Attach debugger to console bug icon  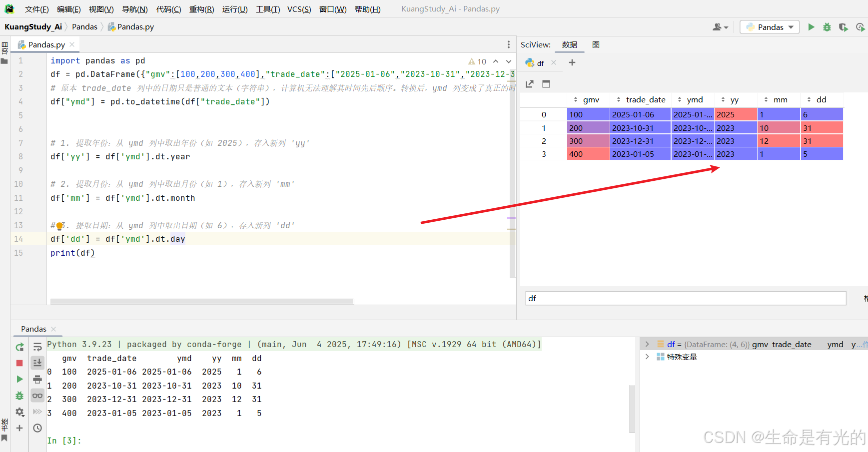[x=19, y=396]
